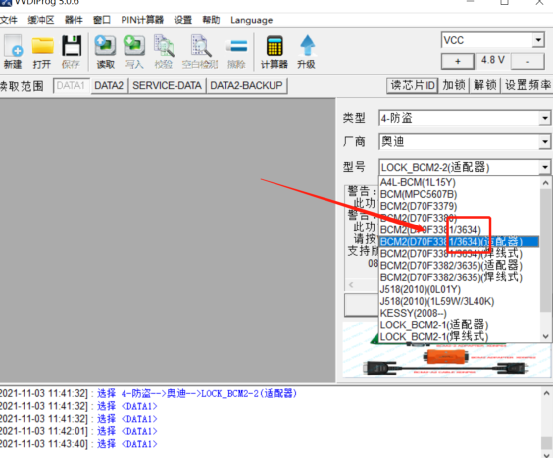Open the PIN计算器 menu

tap(142, 20)
